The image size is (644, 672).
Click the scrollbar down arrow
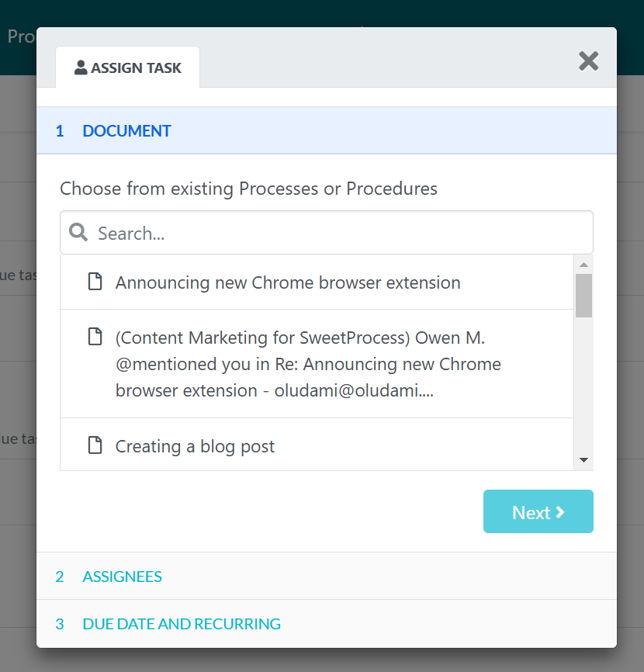(x=584, y=460)
